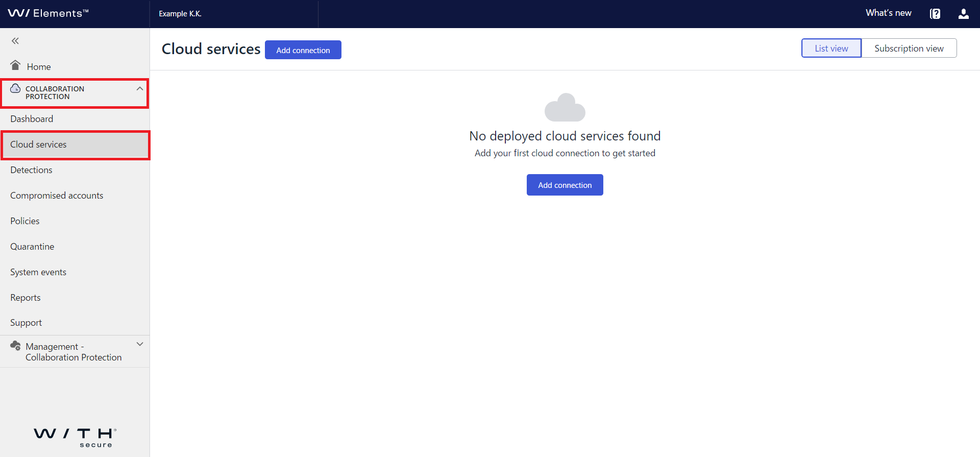Open the user account profile icon
The image size is (980, 457).
coord(964,14)
